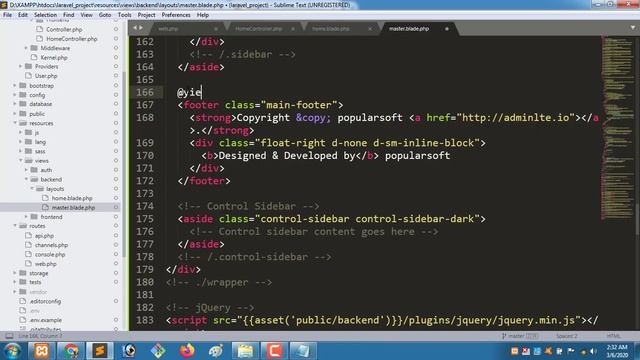
Task: Place cursor on the @yie line
Action: [189, 92]
